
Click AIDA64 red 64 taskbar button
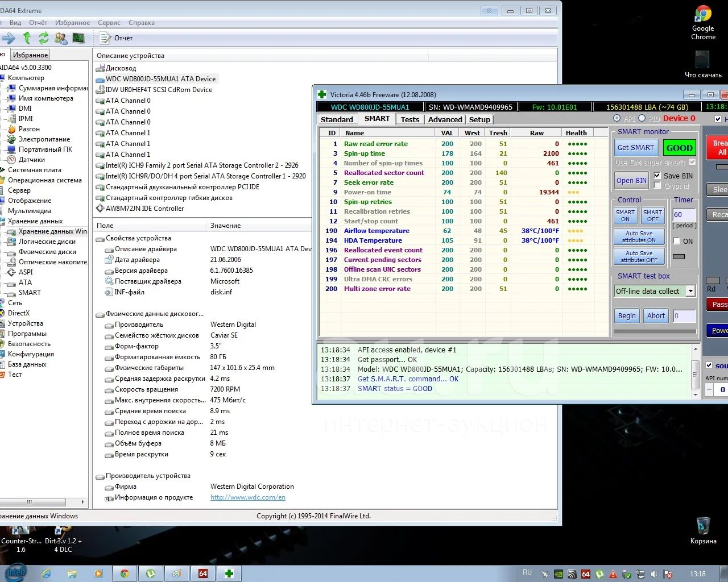click(x=202, y=573)
